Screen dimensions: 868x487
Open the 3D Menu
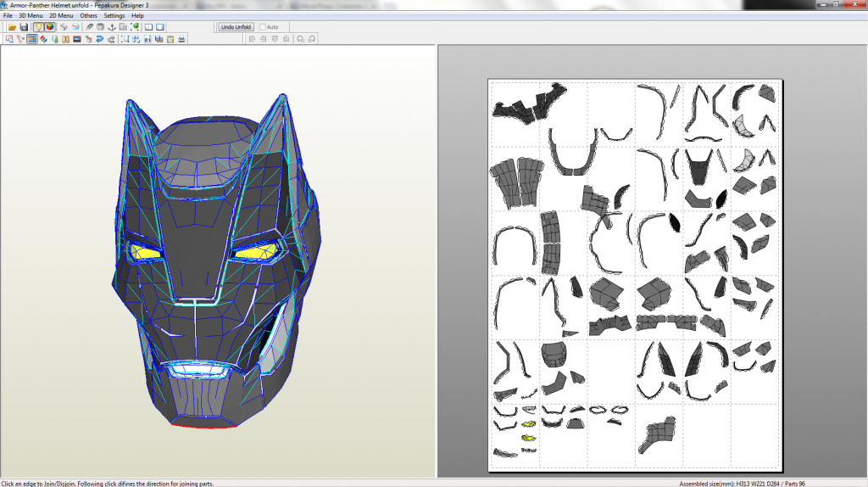click(x=31, y=15)
